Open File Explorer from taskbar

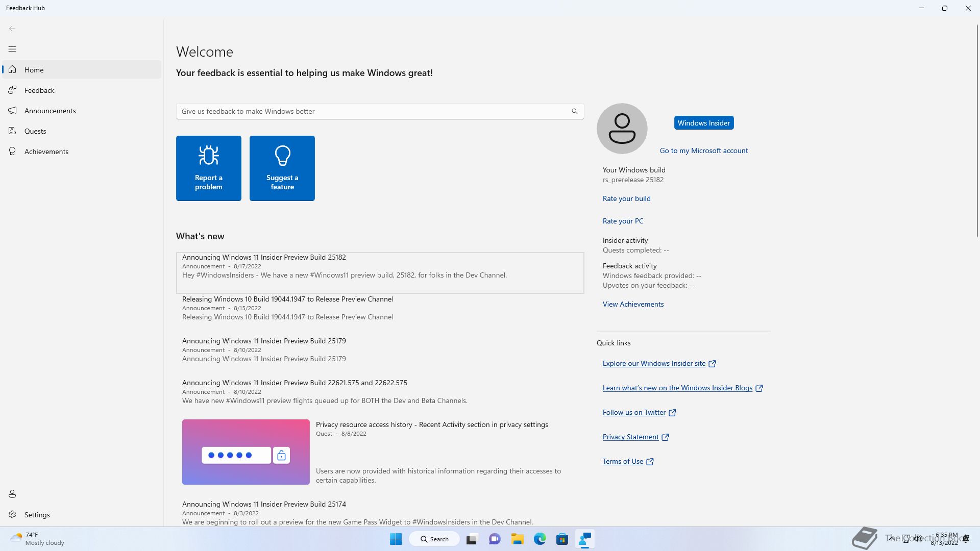pos(518,539)
